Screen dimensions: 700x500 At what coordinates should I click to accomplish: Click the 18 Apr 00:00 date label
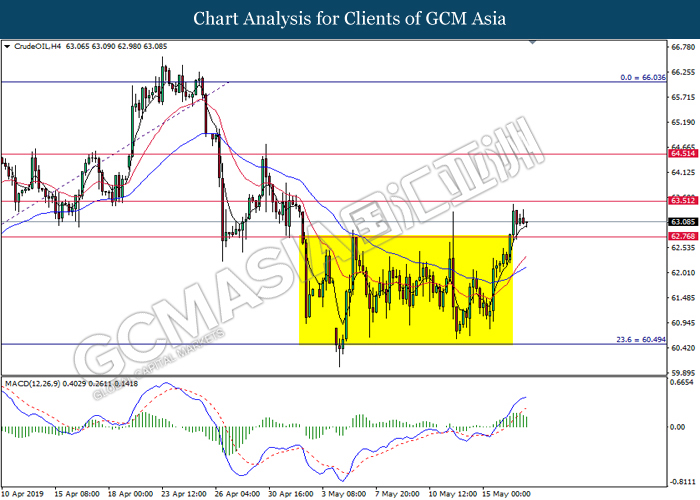[130, 494]
